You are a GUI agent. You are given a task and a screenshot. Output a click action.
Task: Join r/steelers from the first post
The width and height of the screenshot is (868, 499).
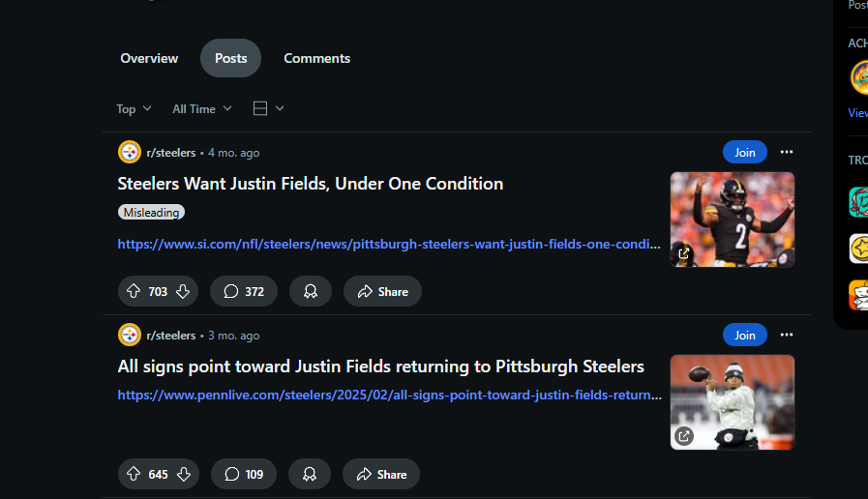[744, 152]
